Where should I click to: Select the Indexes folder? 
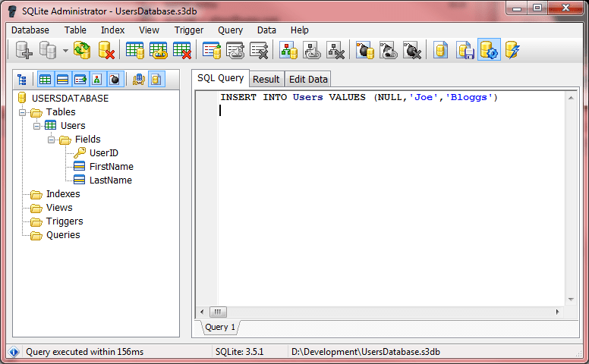click(63, 194)
